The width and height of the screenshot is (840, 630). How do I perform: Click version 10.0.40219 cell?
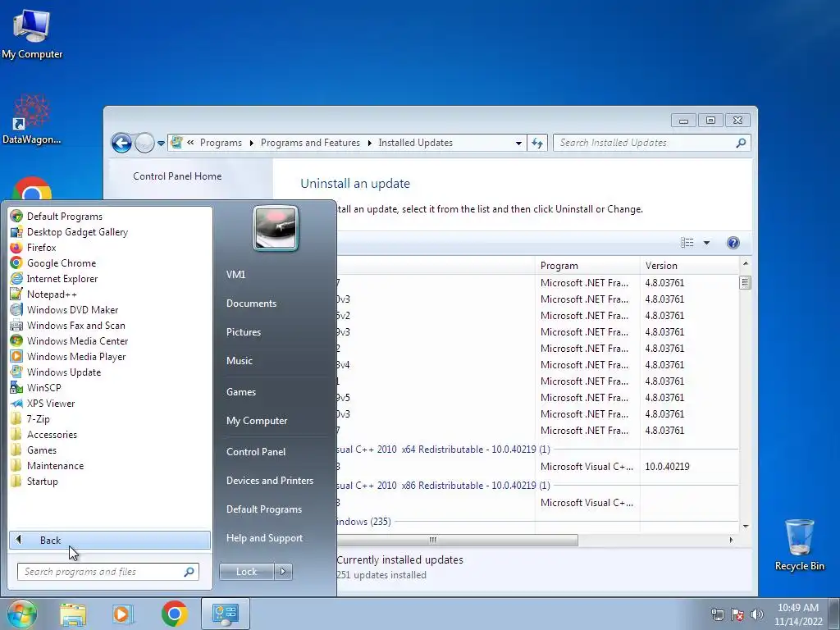click(667, 467)
